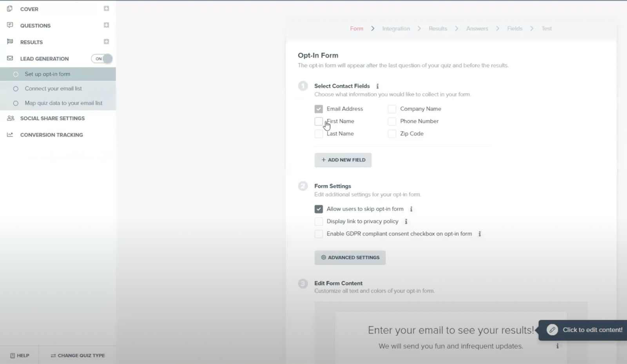This screenshot has height=364, width=627.
Task: Enable Display link to privacy policy
Action: coord(319,222)
